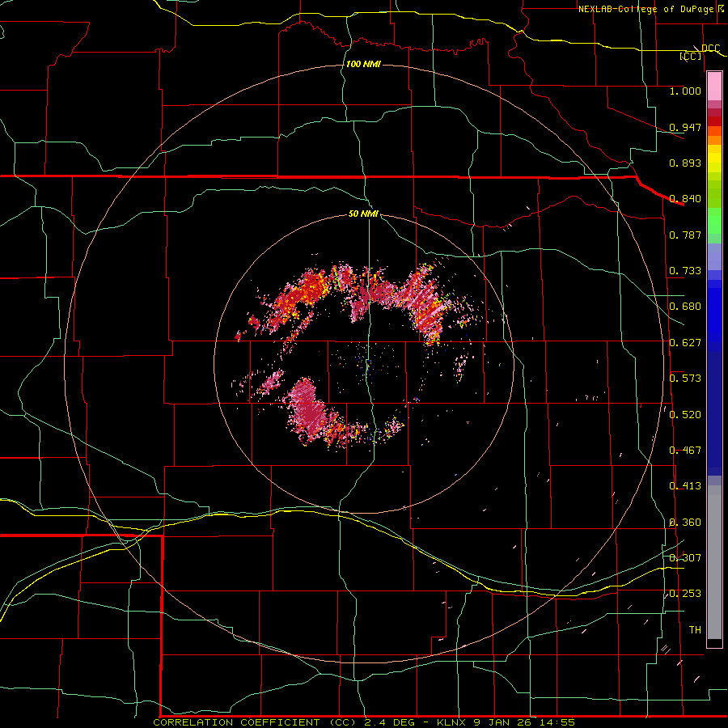
Task: Click the 0.733 legend value
Action: 685,271
